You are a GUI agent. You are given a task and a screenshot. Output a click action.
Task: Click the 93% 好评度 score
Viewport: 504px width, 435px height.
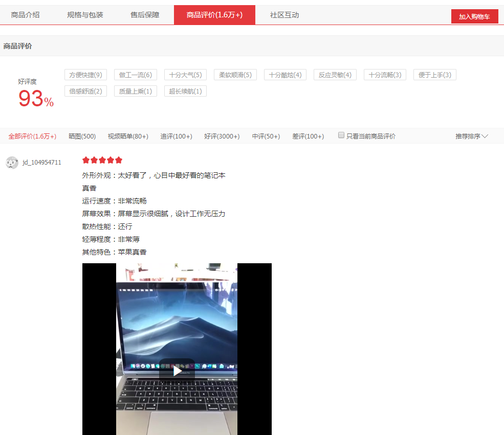coord(36,98)
